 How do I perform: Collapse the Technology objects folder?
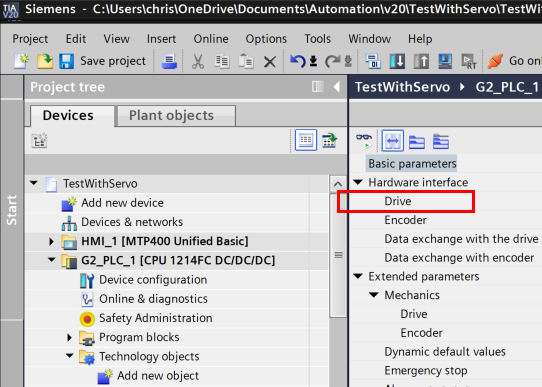69,356
